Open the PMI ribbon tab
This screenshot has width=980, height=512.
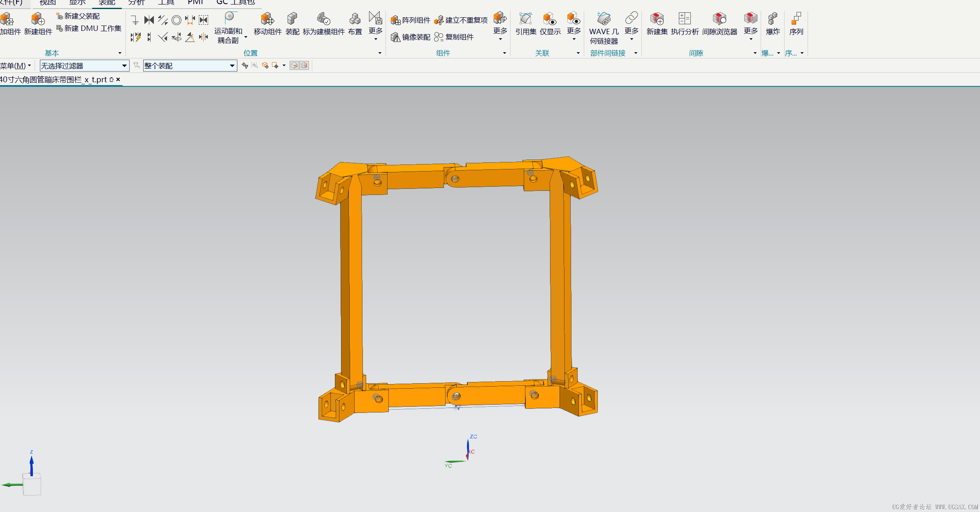(x=195, y=2)
